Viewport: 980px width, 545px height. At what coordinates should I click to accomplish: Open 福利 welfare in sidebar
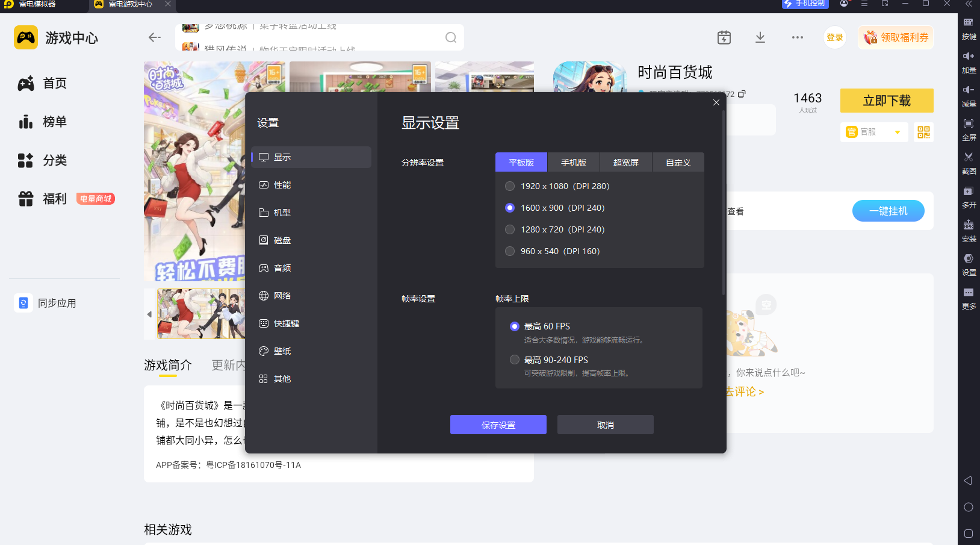[42, 199]
